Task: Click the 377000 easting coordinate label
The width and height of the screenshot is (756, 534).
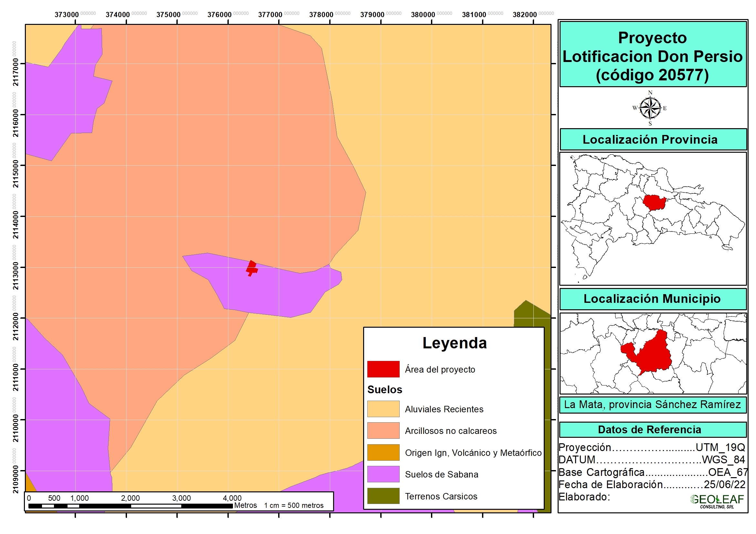Action: point(270,15)
